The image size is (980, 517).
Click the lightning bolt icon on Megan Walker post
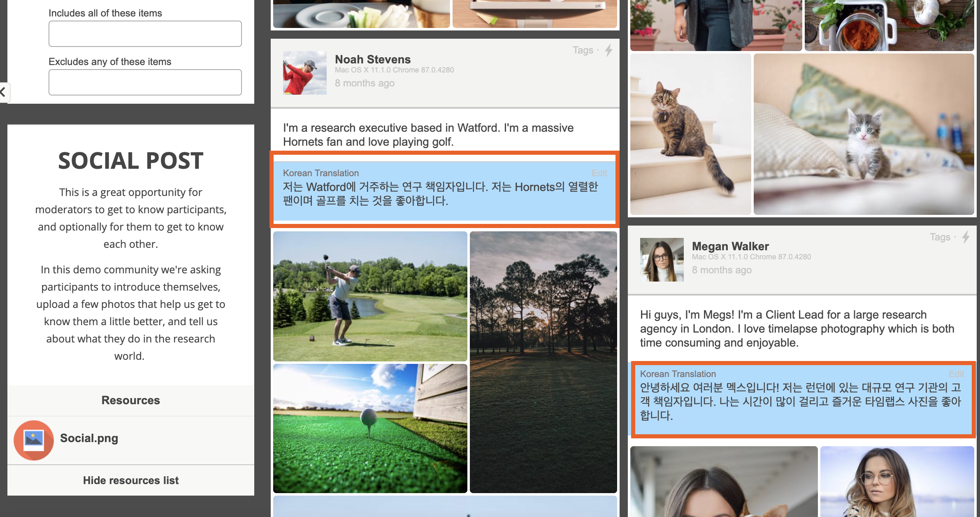click(966, 237)
